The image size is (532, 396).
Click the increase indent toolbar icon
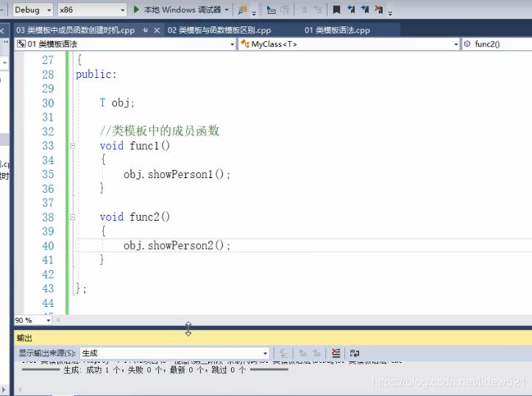[318, 10]
